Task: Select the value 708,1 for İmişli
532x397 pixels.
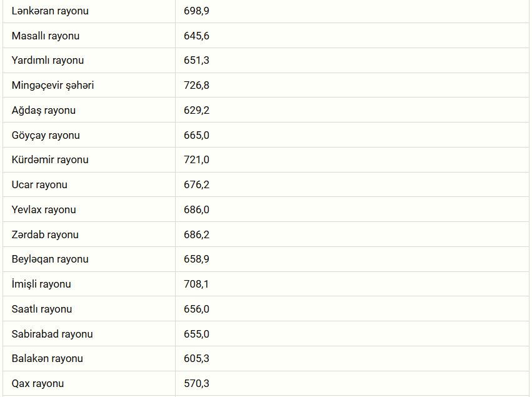Action: click(x=196, y=284)
